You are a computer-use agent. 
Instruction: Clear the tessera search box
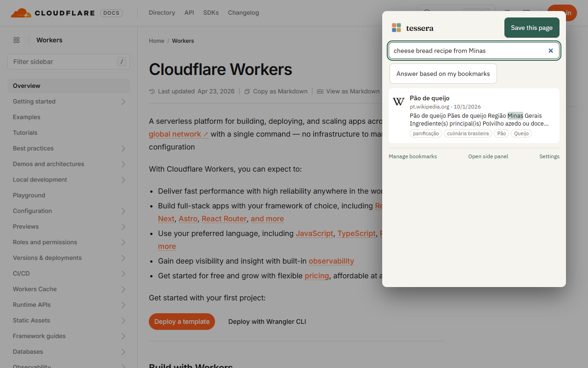coord(550,51)
